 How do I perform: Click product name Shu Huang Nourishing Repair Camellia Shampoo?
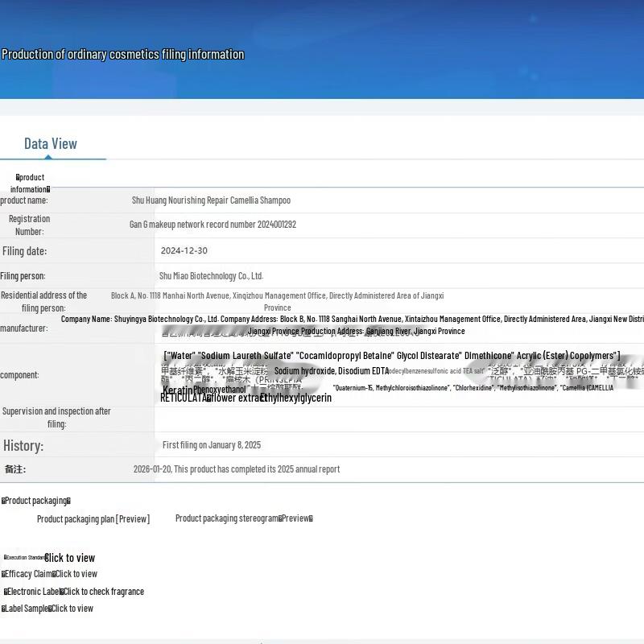point(211,200)
